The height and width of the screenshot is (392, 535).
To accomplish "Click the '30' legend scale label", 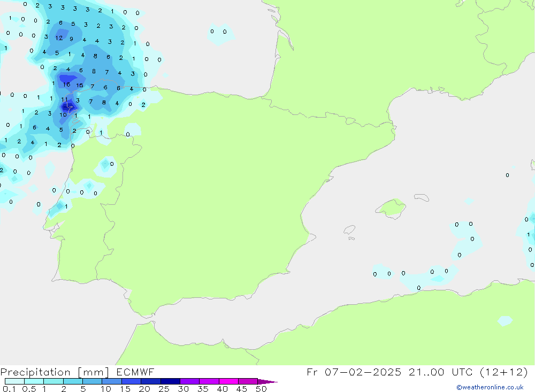I will (x=183, y=389).
